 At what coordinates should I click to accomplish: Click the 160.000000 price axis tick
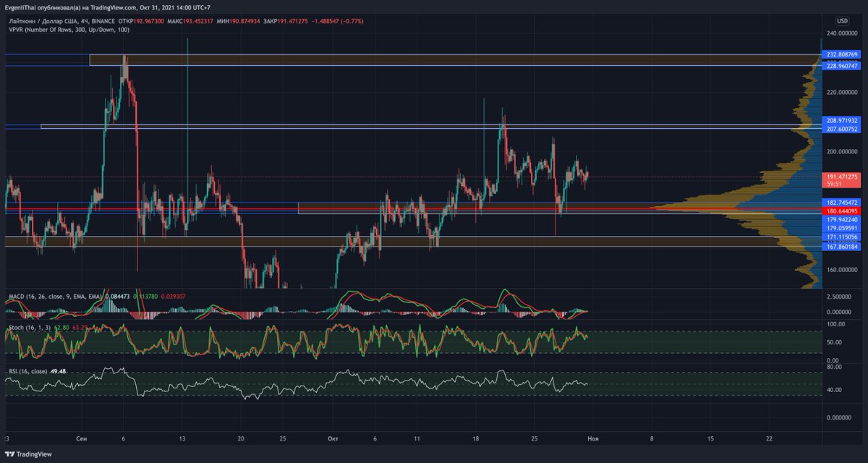click(x=843, y=270)
